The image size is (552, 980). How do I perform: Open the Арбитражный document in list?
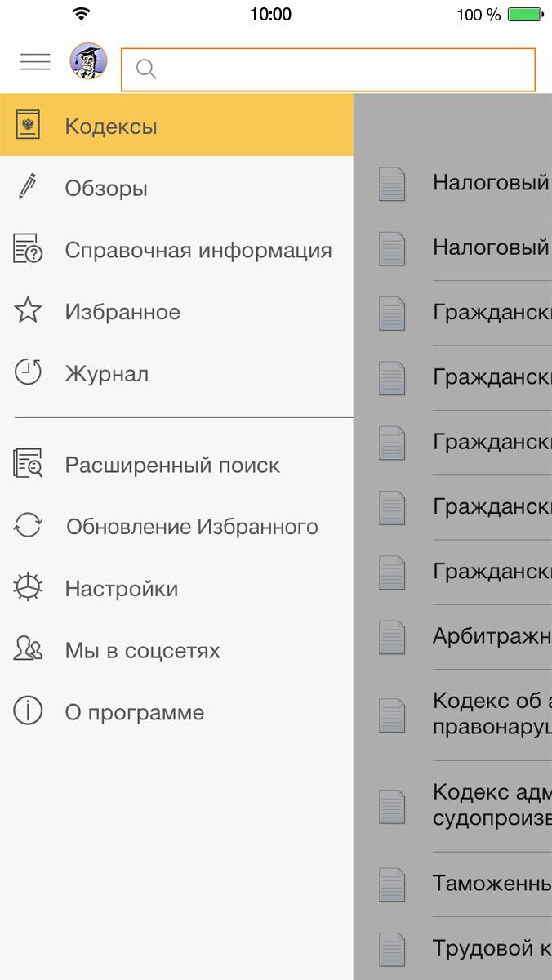[x=490, y=635]
